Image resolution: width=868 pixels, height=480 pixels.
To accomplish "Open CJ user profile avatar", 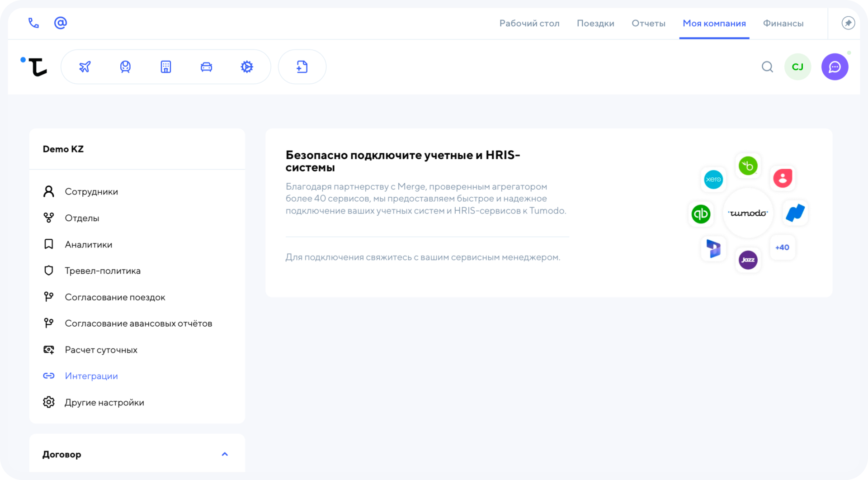I will tap(797, 67).
